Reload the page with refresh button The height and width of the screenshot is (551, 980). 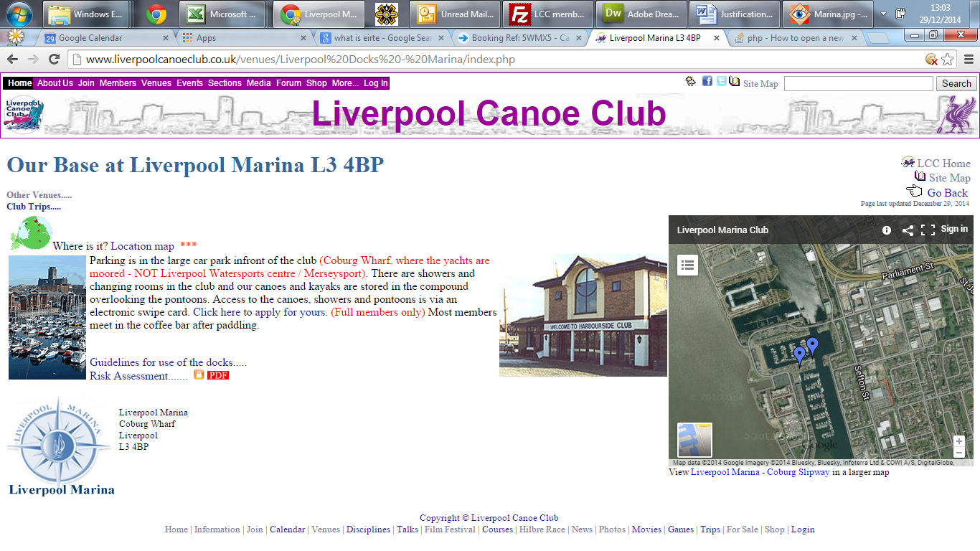coord(54,60)
